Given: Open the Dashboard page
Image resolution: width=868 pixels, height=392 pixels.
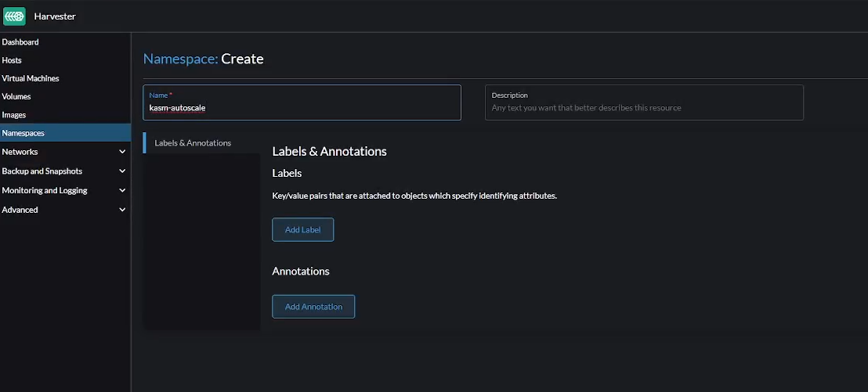Looking at the screenshot, I should tap(20, 42).
